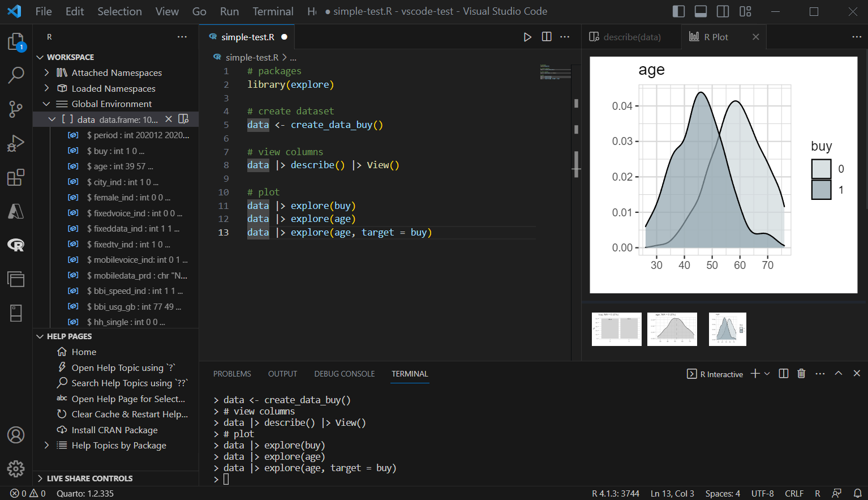868x500 pixels.
Task: Open the Run and Debug view
Action: (16, 143)
